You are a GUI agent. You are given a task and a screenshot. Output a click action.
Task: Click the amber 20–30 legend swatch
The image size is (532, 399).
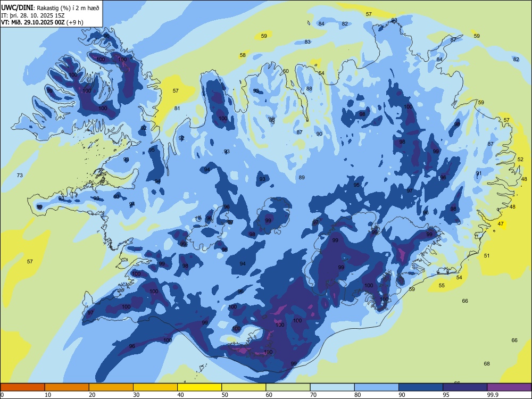click(x=111, y=387)
